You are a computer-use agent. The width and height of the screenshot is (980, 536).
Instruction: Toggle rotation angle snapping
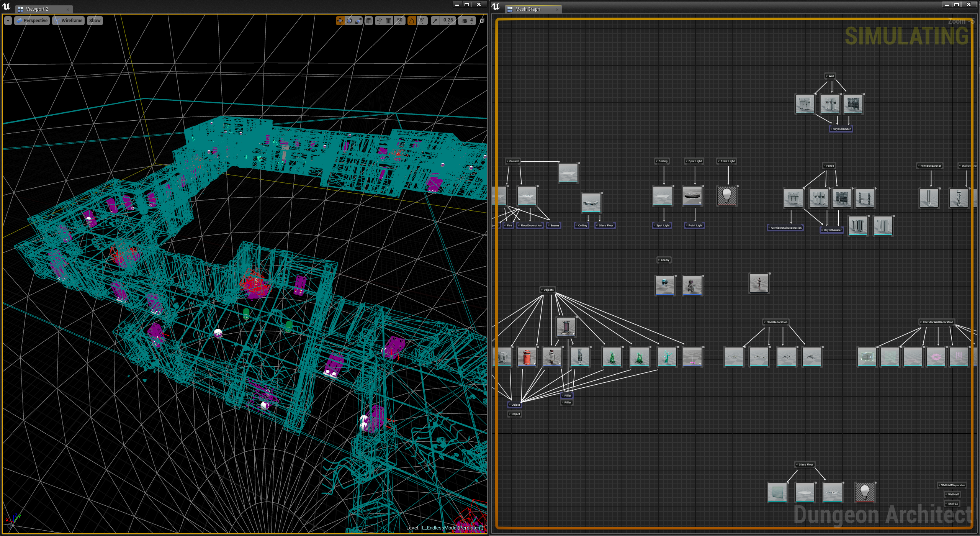click(x=412, y=21)
